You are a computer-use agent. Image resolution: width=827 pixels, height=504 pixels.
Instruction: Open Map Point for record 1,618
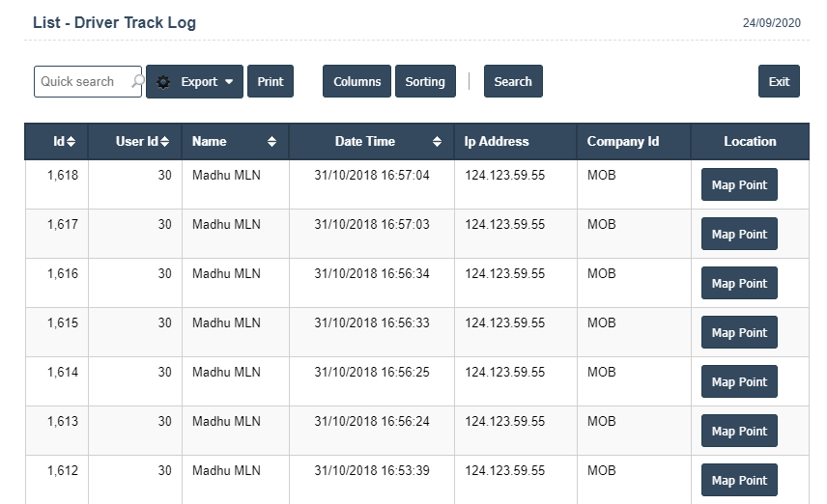738,184
